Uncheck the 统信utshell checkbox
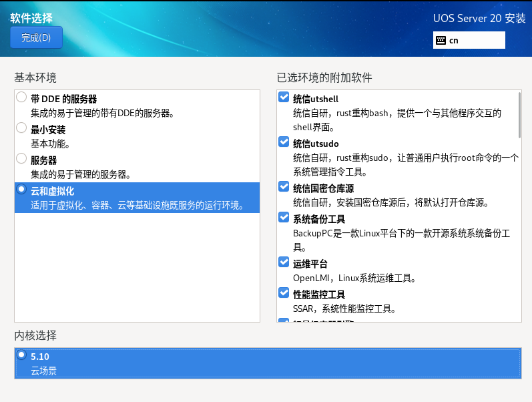This screenshot has height=402, width=532. tap(284, 97)
